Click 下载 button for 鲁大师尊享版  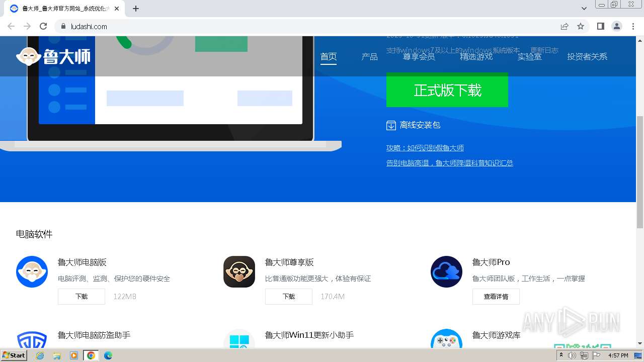pyautogui.click(x=289, y=297)
